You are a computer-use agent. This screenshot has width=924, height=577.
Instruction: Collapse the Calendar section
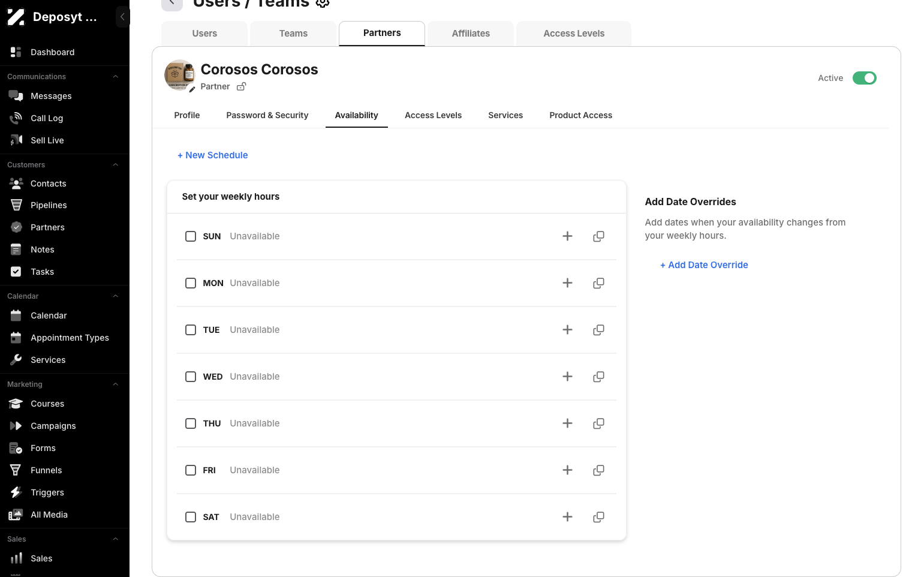pos(116,296)
